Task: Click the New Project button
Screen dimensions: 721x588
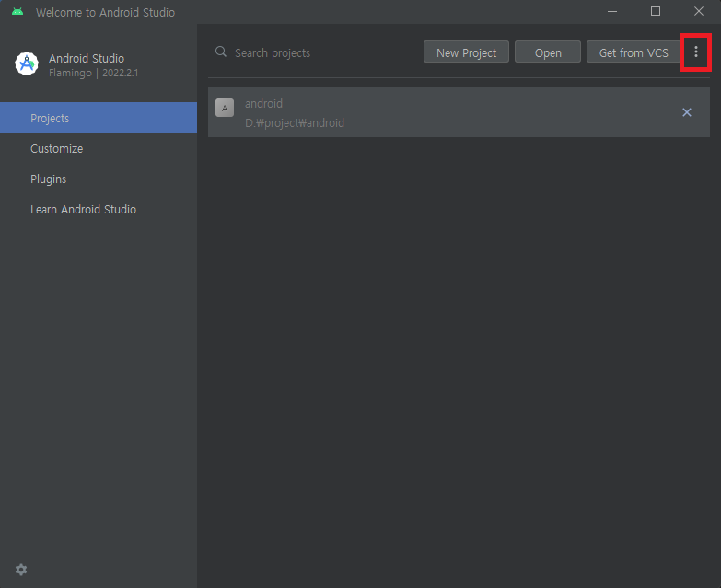Action: 466,52
